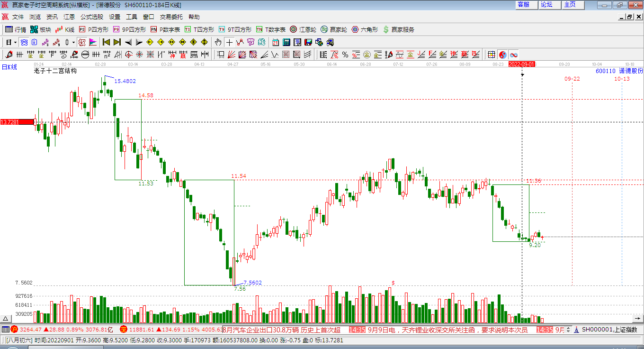Open the 9T四方形 tool
This screenshot has height=349, width=644.
tap(235, 29)
